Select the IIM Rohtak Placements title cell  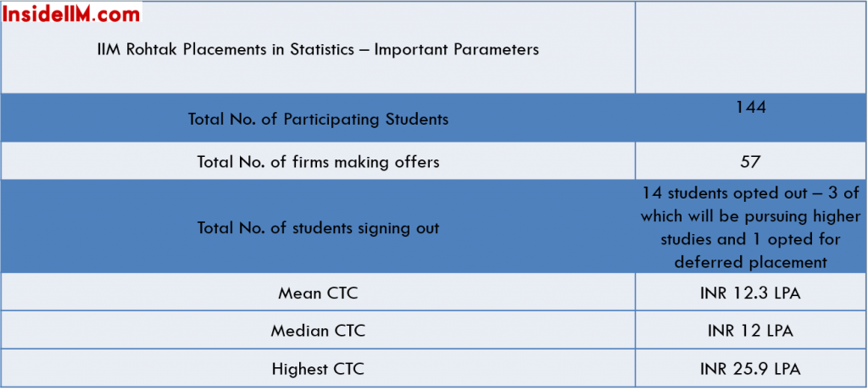pos(318,47)
